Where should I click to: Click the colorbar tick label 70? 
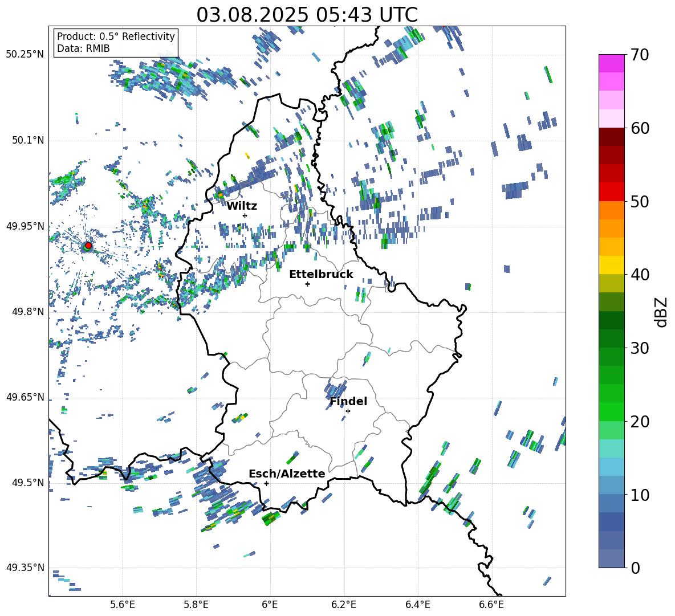click(x=640, y=55)
